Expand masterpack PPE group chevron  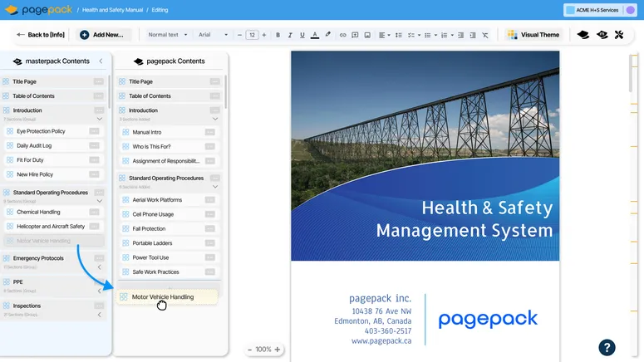[100, 291]
